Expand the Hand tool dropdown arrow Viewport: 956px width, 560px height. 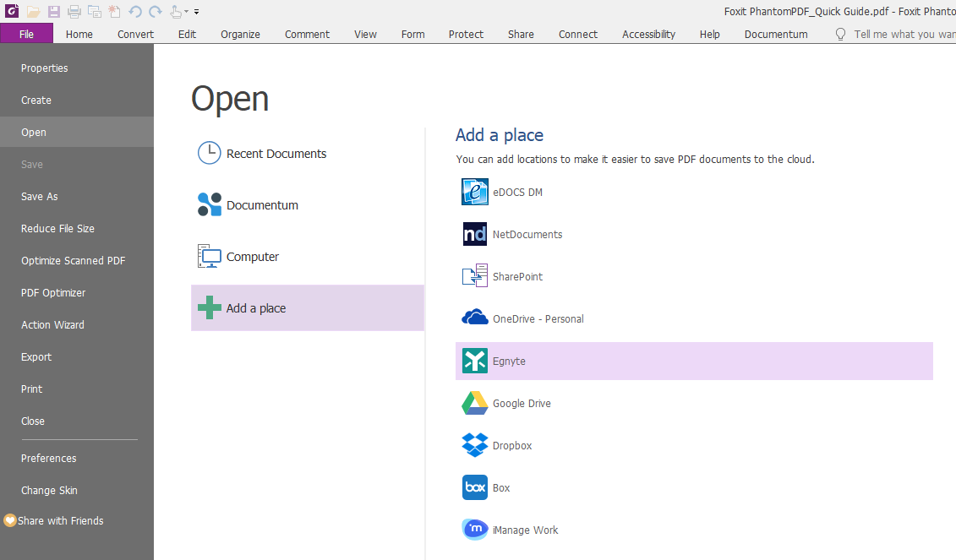[x=186, y=11]
